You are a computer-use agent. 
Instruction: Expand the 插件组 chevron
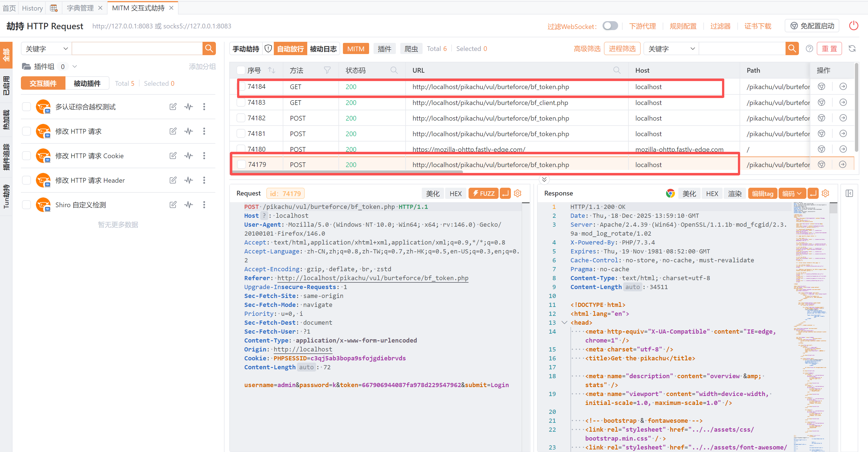(75, 67)
